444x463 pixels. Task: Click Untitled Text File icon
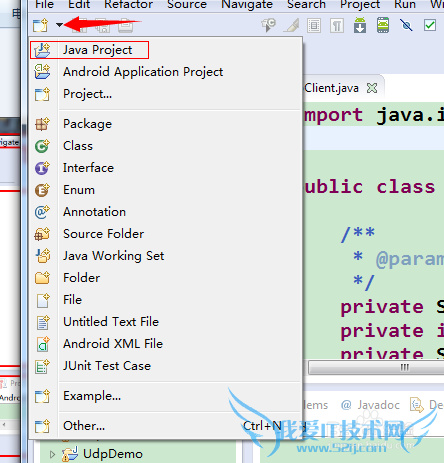click(42, 322)
